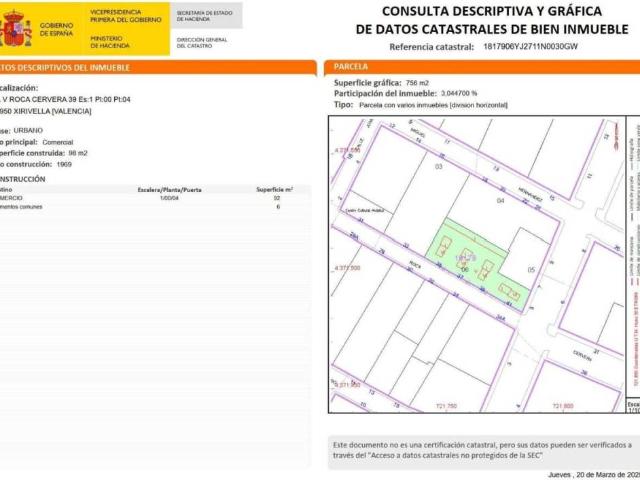Click the green highlighted parcel on map
This screenshot has height=480, width=640.
479,264
